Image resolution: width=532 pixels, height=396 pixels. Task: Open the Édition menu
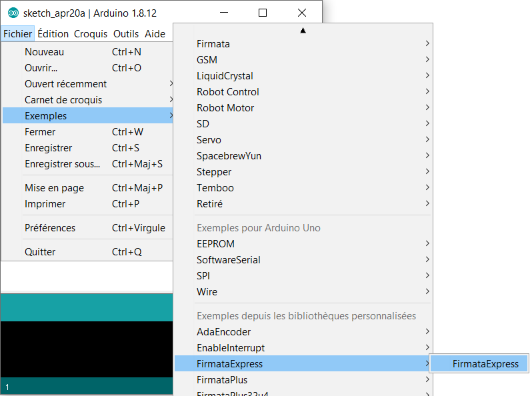[x=53, y=34]
